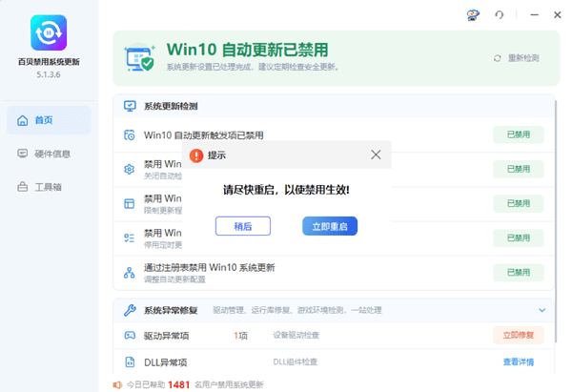
Task: Click the 系统更新检测 section title
Action: click(171, 106)
